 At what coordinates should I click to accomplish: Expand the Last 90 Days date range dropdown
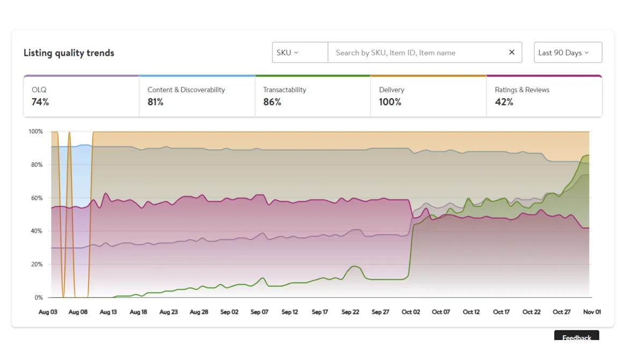pos(568,53)
